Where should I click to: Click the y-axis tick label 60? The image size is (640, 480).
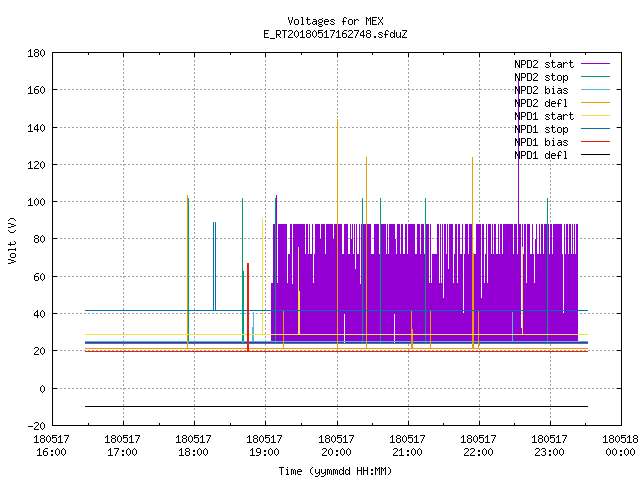click(x=39, y=276)
